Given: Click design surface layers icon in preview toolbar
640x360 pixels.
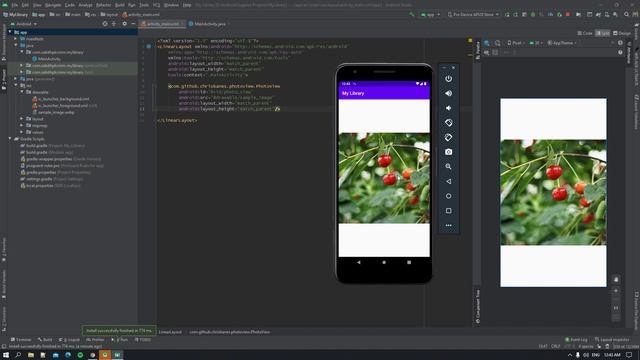Looking at the screenshot, I should coord(487,43).
